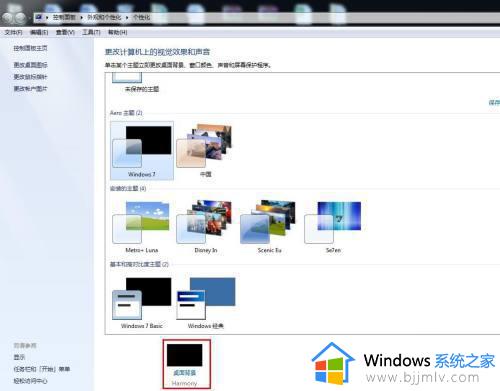Open 更改帐户图片 link
Viewport: 500px width, 391px height.
[30, 89]
